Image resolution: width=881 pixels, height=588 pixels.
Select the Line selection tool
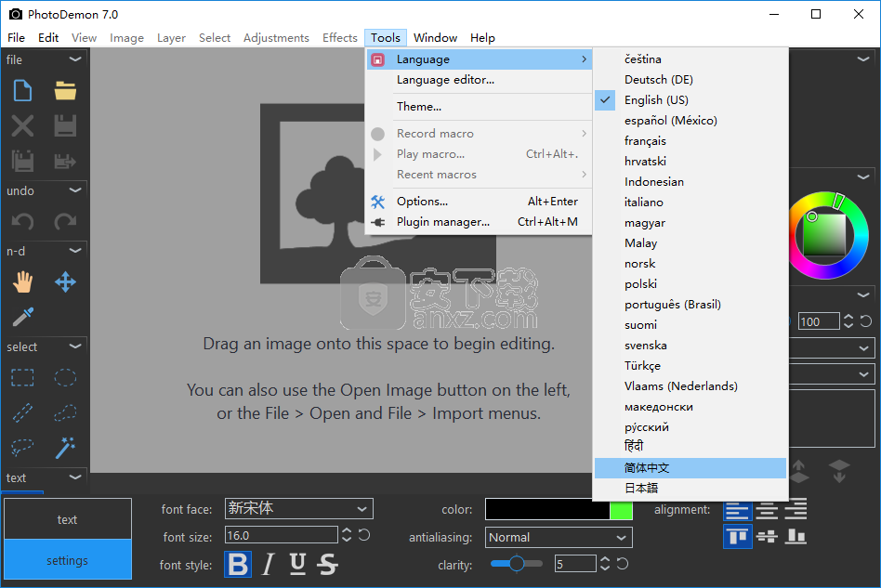coord(22,412)
